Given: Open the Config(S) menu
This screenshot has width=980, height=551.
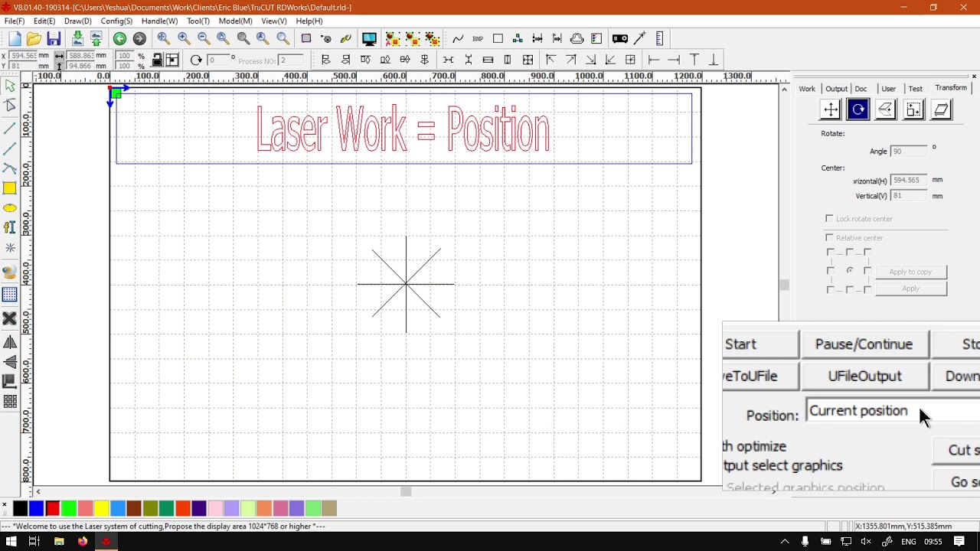Looking at the screenshot, I should coord(116,21).
